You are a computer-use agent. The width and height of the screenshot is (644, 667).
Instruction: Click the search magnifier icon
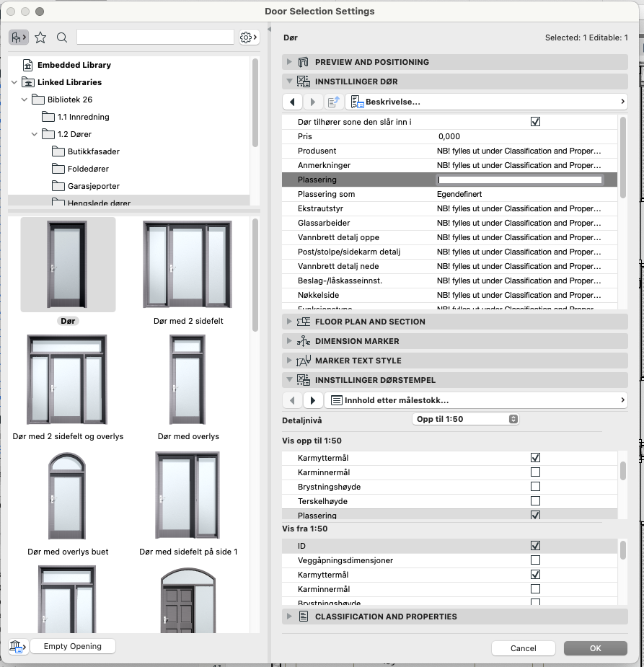pos(62,37)
